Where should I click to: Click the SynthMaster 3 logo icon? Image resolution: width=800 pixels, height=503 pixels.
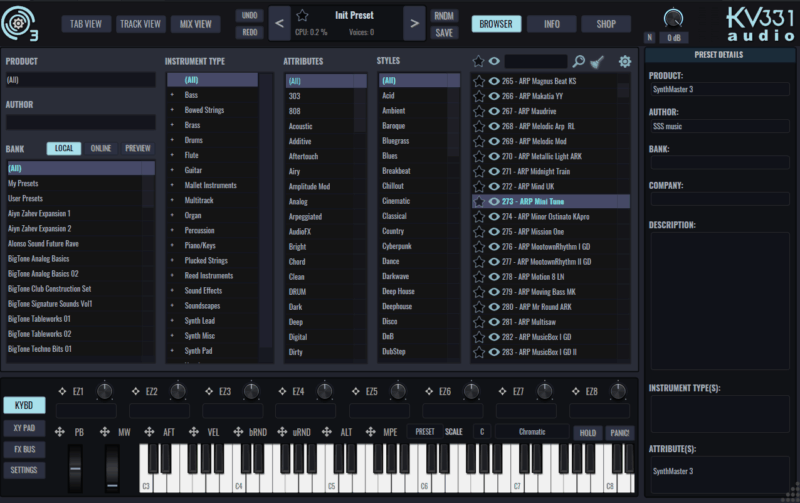click(x=19, y=23)
